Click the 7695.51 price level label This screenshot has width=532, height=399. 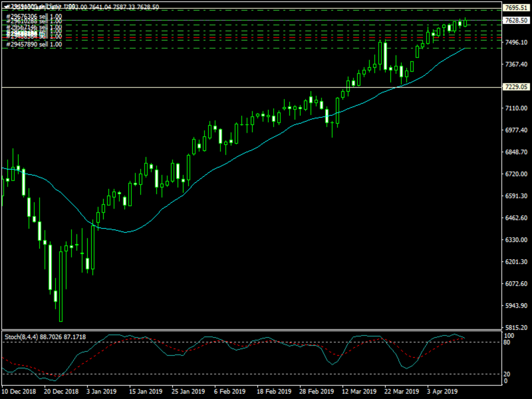(516, 8)
